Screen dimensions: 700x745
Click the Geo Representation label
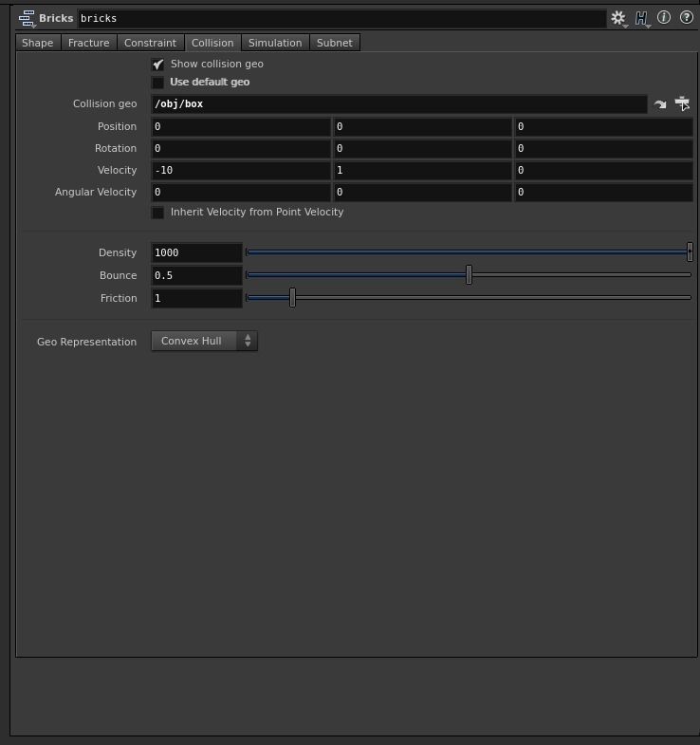point(86,342)
